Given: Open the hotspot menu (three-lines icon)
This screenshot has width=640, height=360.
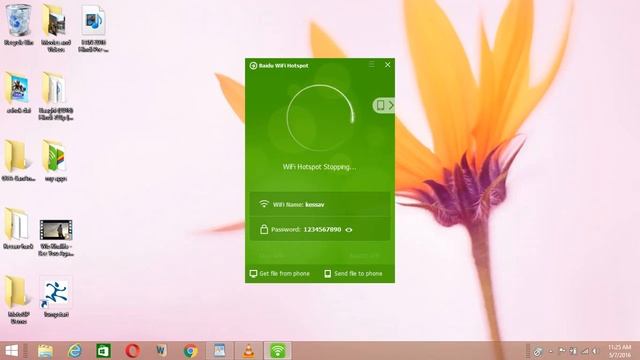Looking at the screenshot, I should coord(371,64).
